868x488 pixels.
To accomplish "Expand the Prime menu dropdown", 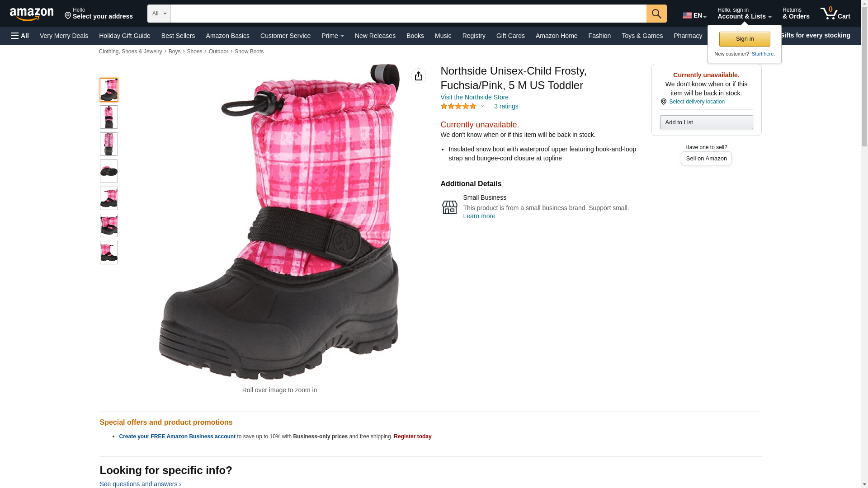I will [332, 36].
